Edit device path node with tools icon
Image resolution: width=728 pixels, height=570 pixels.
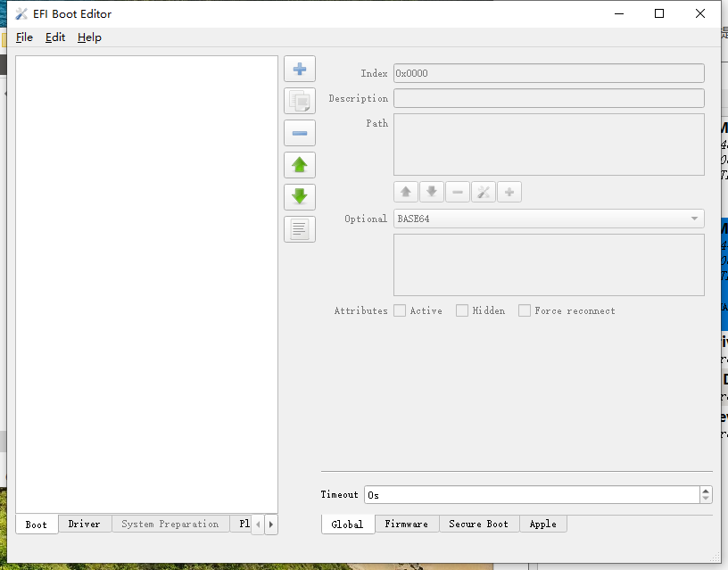tap(484, 192)
